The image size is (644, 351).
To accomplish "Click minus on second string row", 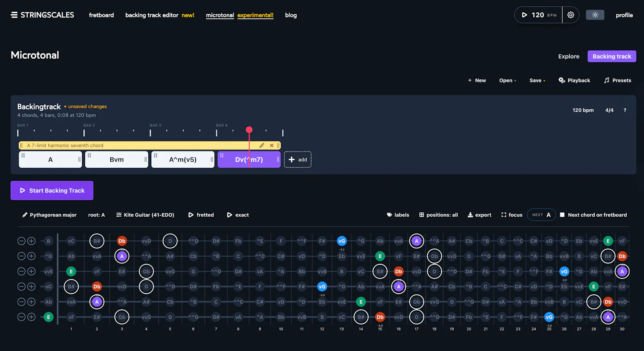I will pyautogui.click(x=21, y=256).
